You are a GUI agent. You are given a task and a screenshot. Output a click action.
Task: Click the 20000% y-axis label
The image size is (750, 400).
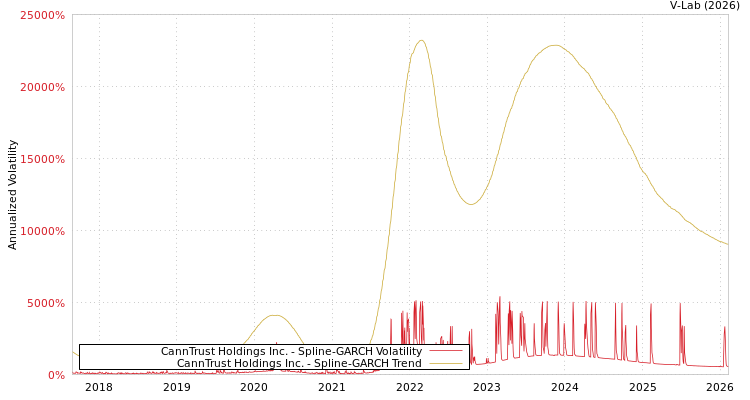point(42,87)
